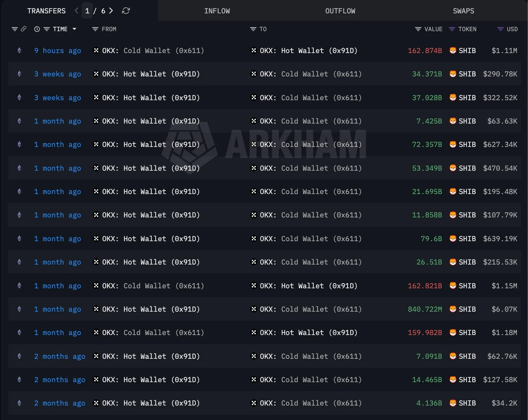This screenshot has height=420, width=528.
Task: Click the chain link icon in header
Action: (x=24, y=29)
